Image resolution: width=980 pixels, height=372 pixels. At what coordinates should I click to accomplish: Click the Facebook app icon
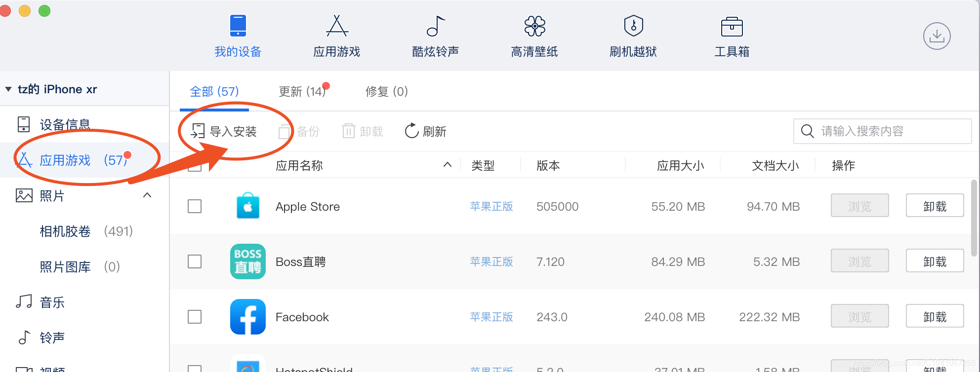248,317
